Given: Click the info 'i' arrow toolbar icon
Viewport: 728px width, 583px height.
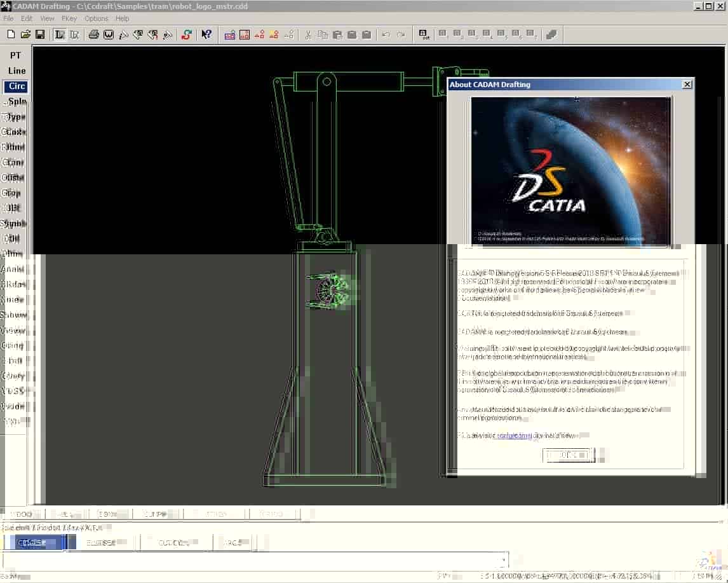Looking at the screenshot, I should 123,34.
